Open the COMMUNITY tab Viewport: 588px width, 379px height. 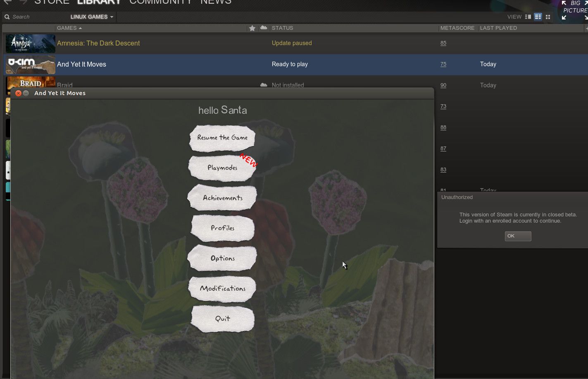click(x=161, y=2)
